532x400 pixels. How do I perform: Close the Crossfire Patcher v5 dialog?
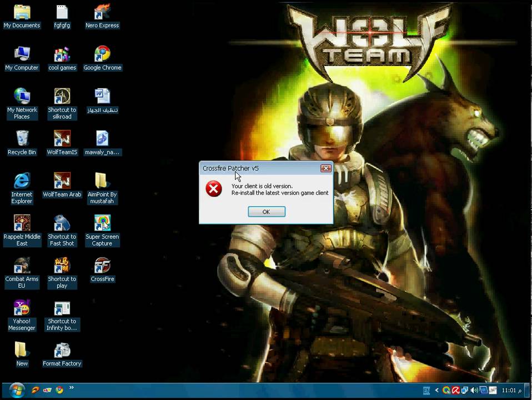[x=326, y=168]
